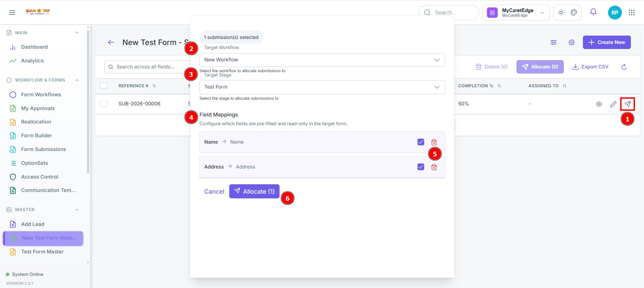Refresh the submissions list
Viewport: 644px width, 288px height.
pyautogui.click(x=624, y=67)
